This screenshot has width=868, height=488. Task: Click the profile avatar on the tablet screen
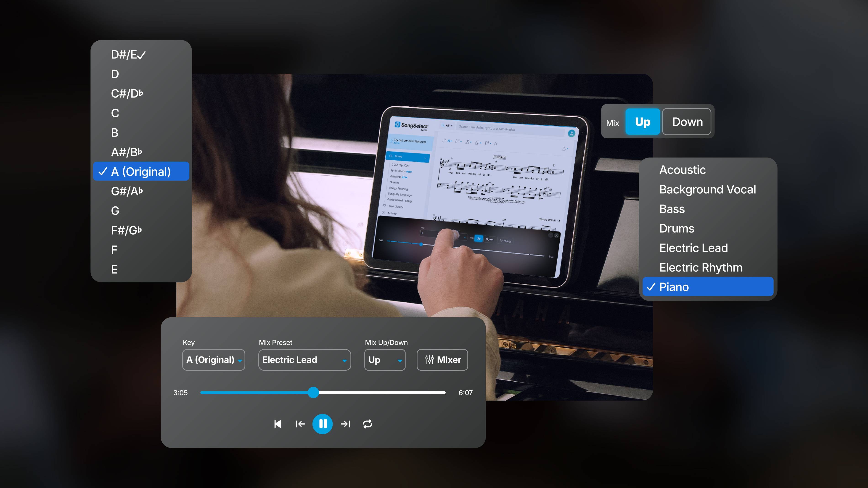click(571, 133)
